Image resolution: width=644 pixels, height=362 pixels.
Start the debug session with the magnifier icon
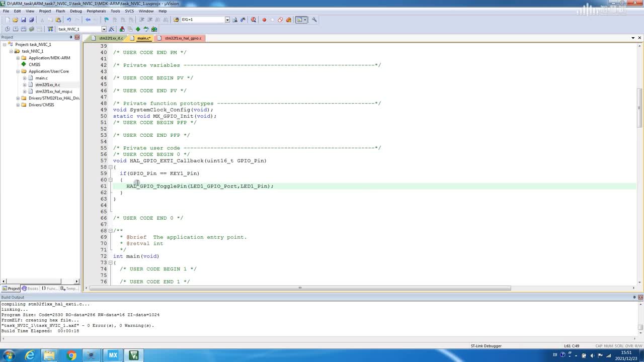coord(253,20)
